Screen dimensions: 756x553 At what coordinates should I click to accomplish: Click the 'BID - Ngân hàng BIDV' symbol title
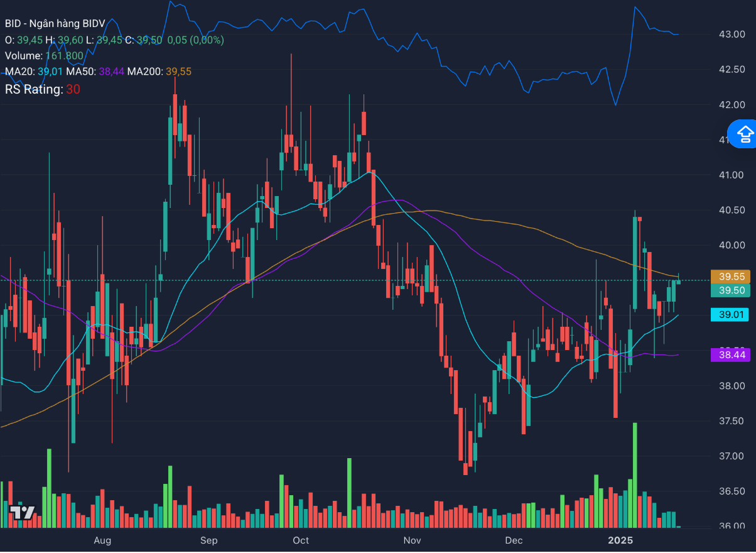coord(55,23)
